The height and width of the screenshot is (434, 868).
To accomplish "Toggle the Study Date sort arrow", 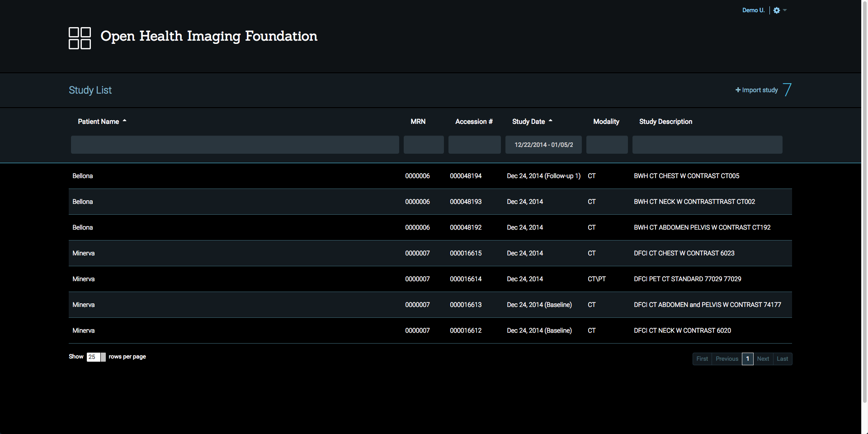I will point(551,121).
